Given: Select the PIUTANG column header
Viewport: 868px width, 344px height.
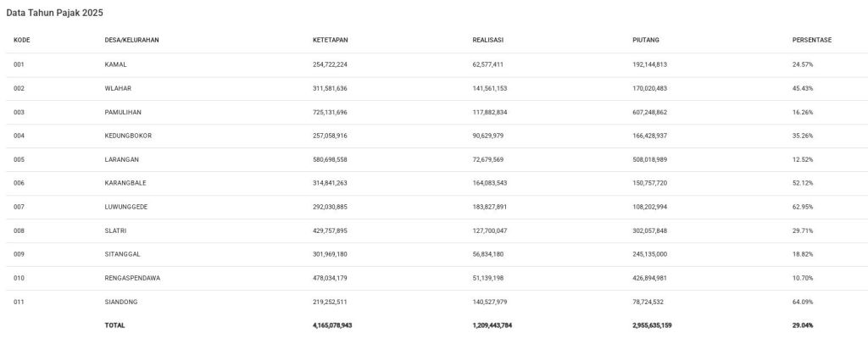Looking at the screenshot, I should click(646, 41).
